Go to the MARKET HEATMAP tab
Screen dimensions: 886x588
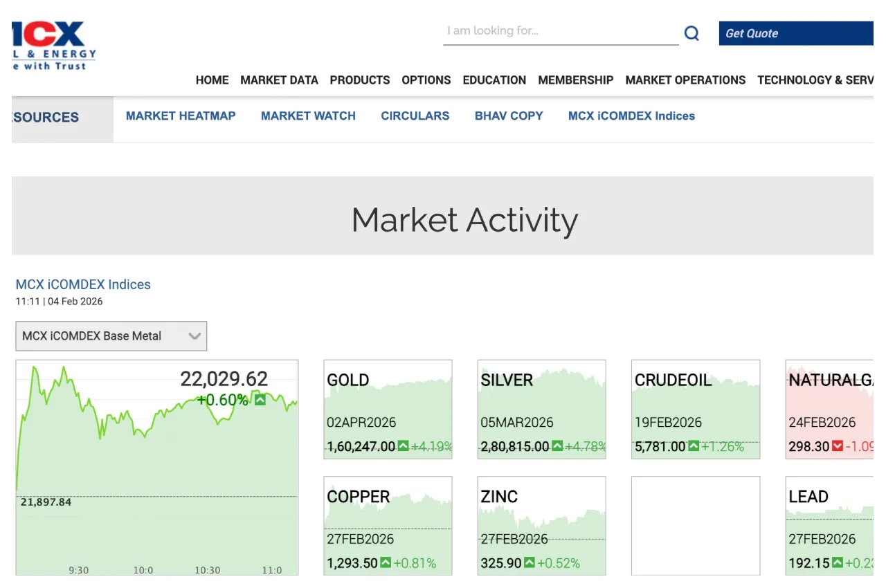point(181,116)
